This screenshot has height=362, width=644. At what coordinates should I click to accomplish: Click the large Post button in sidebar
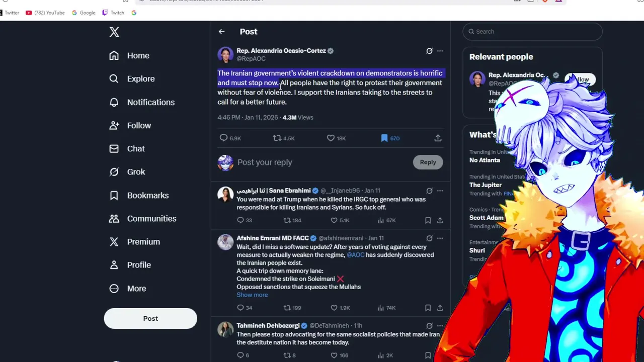point(150,318)
